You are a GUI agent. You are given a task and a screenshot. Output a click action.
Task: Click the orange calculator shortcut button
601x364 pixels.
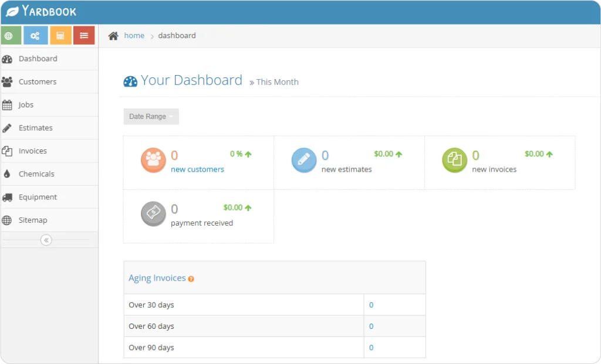click(x=60, y=36)
